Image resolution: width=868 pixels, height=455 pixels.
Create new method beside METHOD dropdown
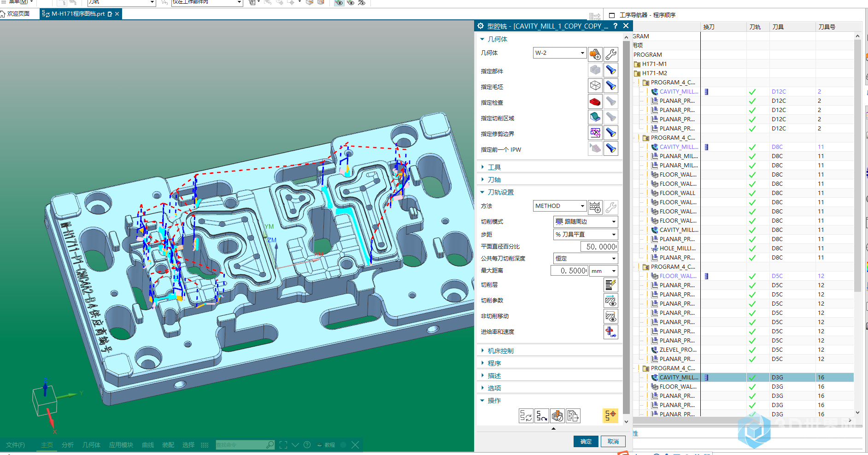(x=595, y=207)
